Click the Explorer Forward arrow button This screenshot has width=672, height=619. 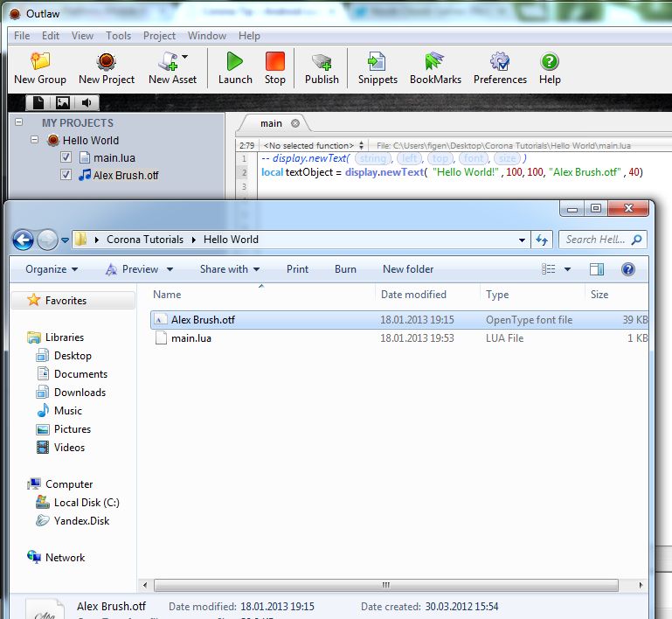(47, 240)
